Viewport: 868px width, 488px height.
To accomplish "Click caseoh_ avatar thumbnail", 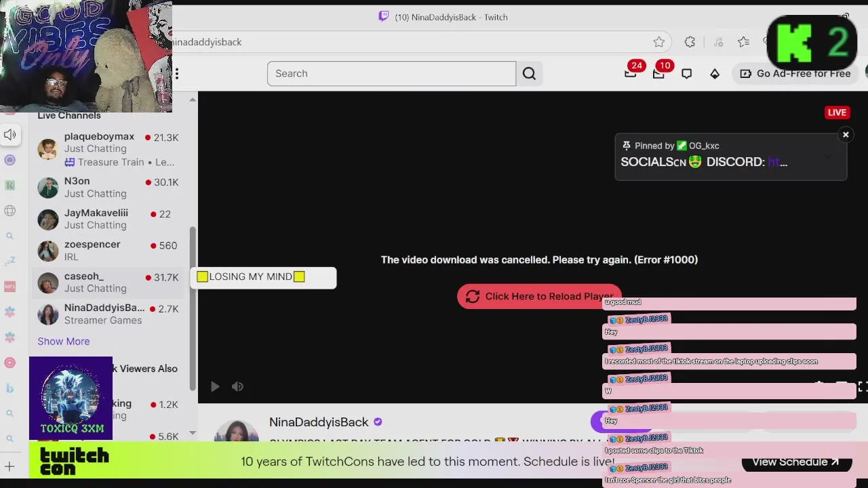I will pos(47,283).
